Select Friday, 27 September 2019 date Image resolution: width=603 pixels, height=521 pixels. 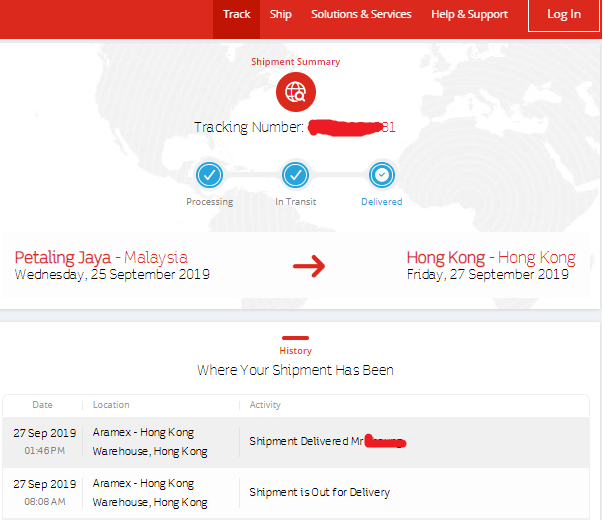(488, 275)
